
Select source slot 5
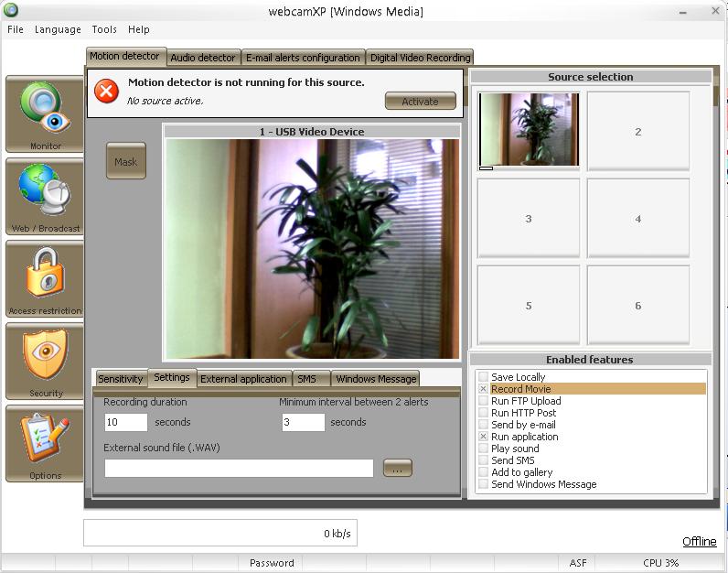(x=529, y=306)
